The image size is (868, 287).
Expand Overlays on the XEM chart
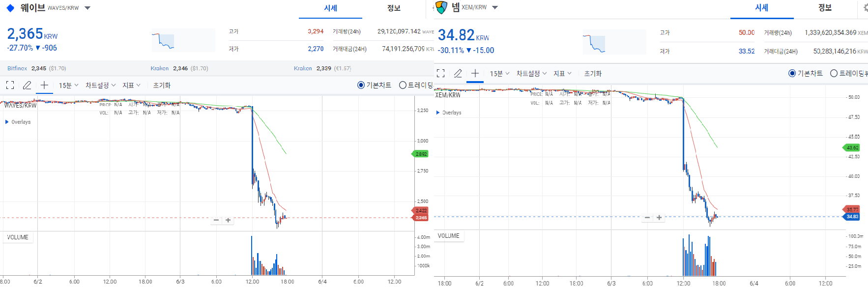tap(449, 113)
